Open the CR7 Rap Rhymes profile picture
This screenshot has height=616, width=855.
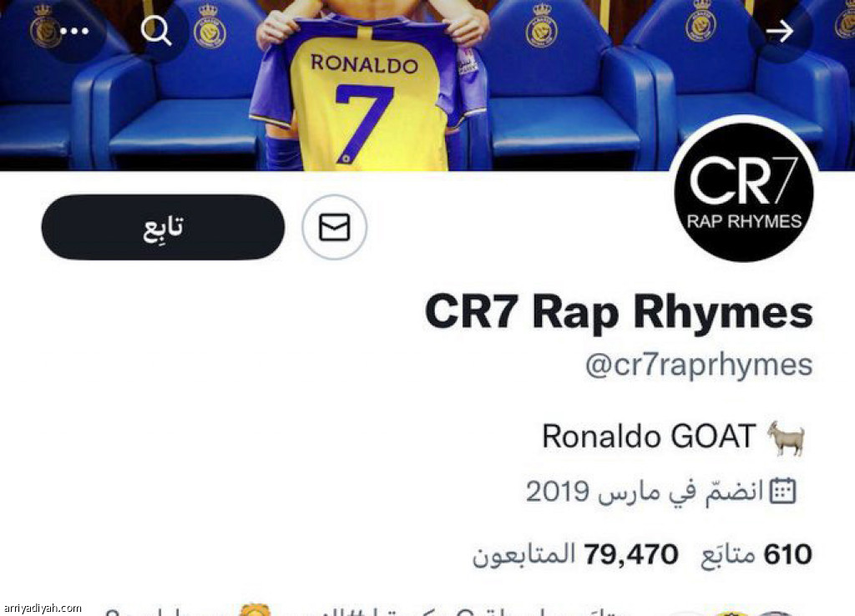point(744,192)
